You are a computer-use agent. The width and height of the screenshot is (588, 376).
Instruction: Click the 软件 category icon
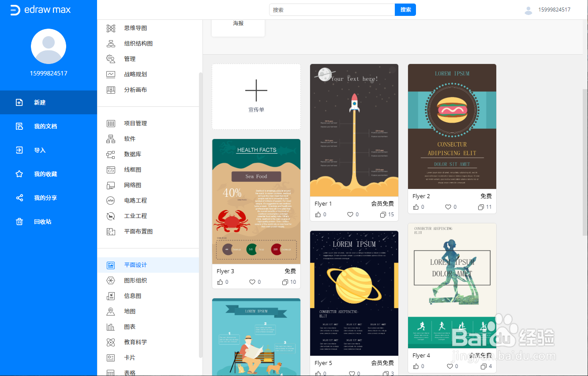click(111, 139)
